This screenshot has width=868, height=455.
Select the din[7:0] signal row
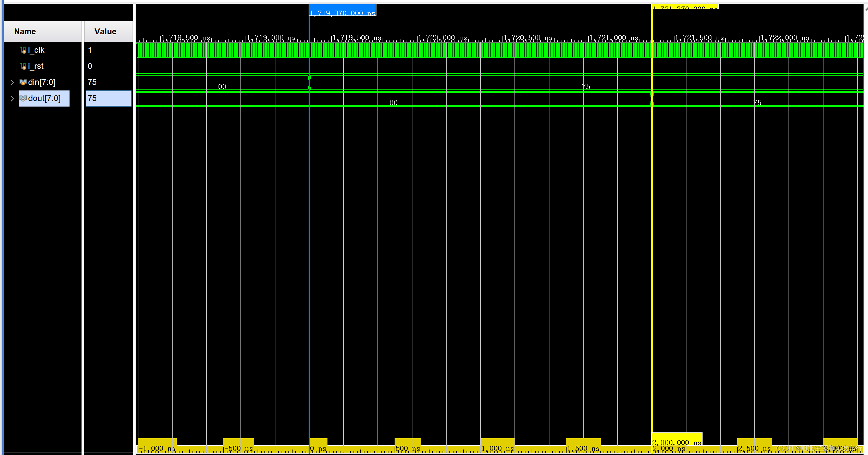pos(42,82)
